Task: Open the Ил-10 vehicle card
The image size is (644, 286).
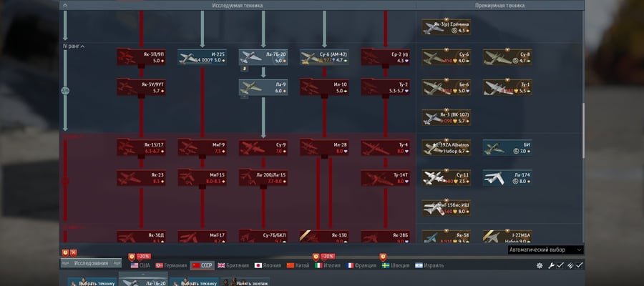Action: click(x=324, y=87)
